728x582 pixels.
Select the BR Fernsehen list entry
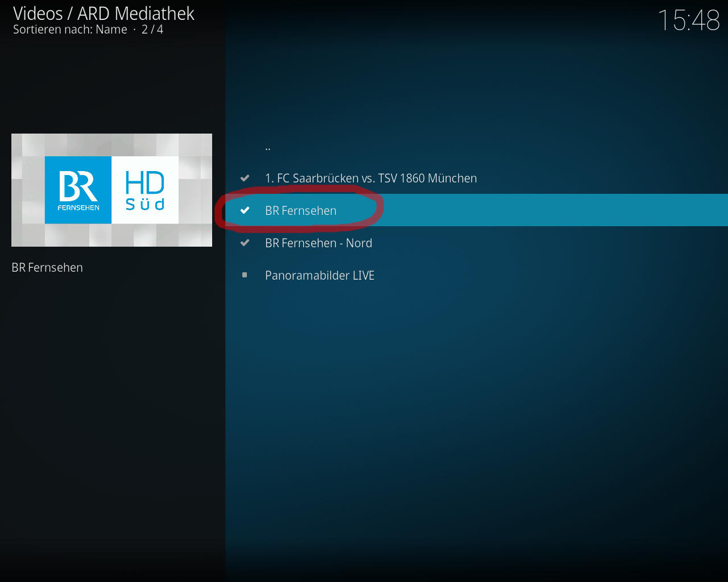click(x=477, y=210)
